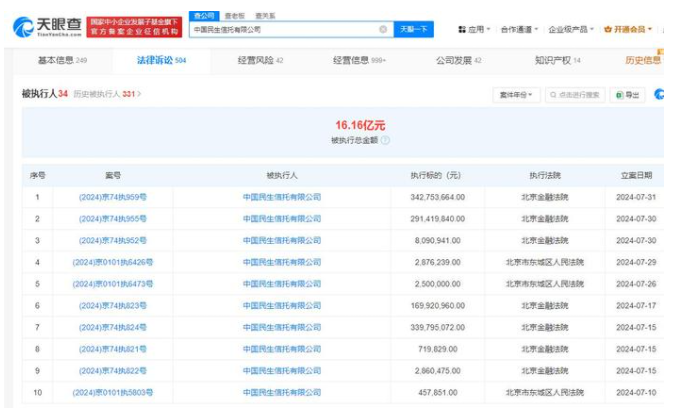This screenshot has width=684, height=411.
Task: Open case (2024)京0101执5803号
Action: point(113,393)
